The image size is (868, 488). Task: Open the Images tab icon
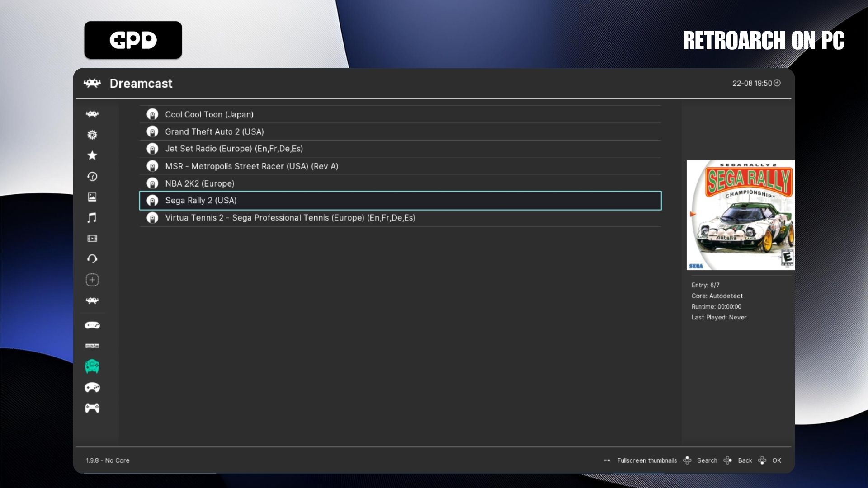click(92, 197)
